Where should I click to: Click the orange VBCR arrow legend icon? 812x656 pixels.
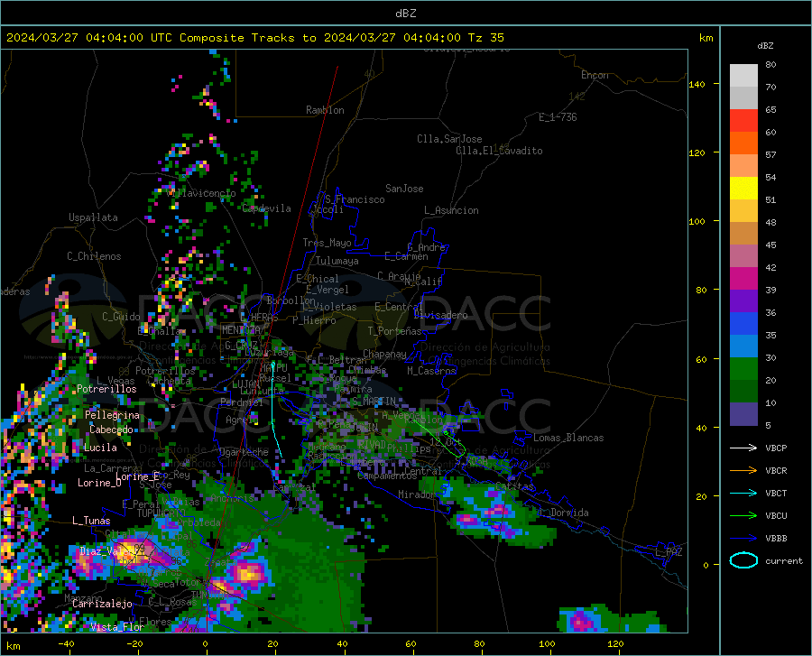click(743, 471)
